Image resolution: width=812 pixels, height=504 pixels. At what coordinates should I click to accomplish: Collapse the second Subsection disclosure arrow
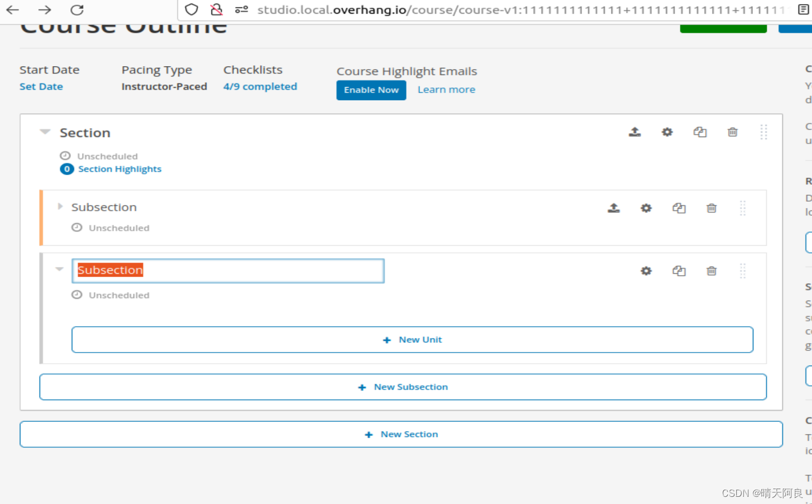click(59, 270)
